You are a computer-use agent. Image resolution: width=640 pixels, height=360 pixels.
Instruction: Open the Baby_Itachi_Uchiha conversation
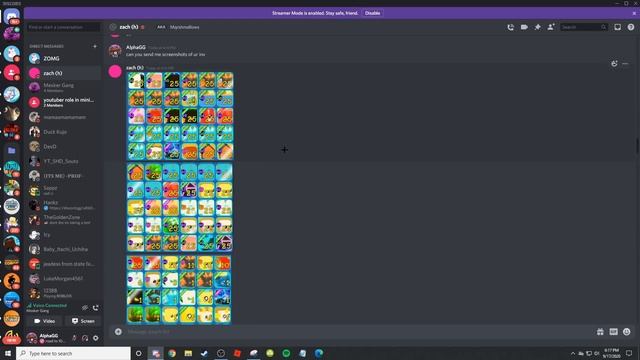64,249
